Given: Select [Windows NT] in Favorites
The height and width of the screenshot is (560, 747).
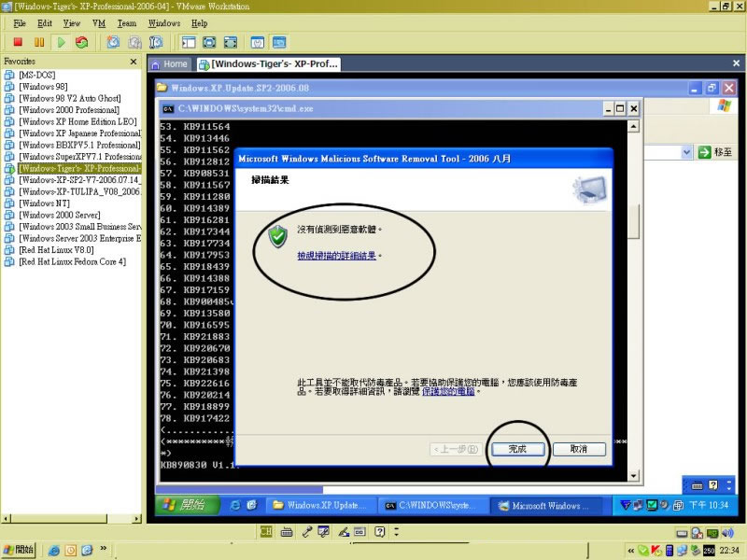Looking at the screenshot, I should [44, 203].
